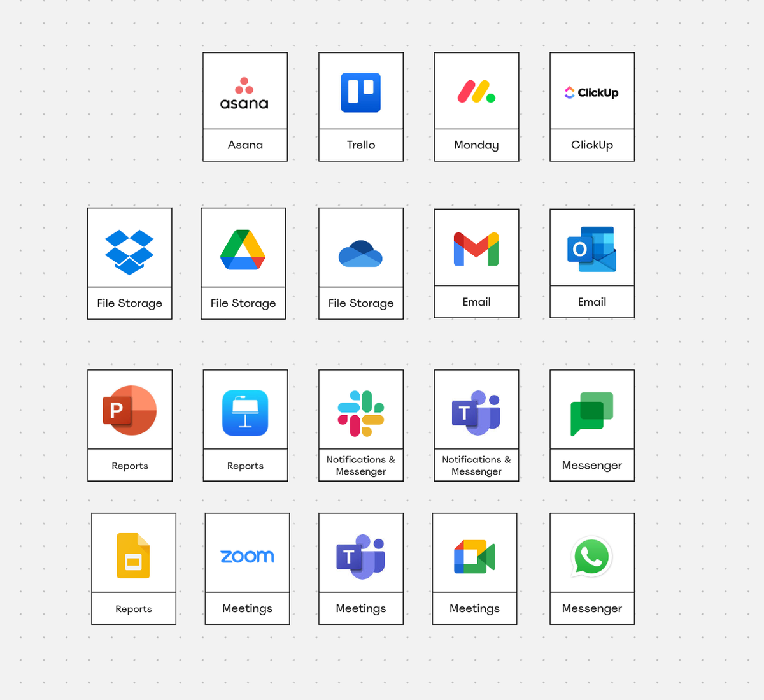
Task: Select Email label under Gmail
Action: point(476,302)
